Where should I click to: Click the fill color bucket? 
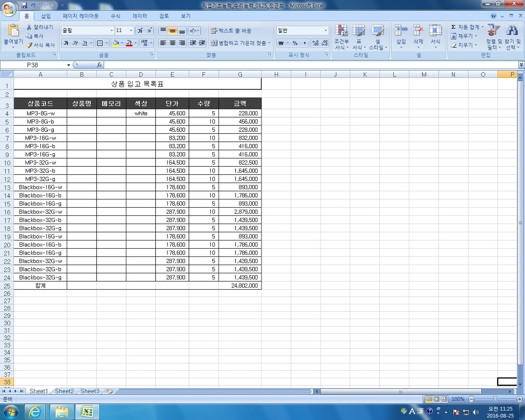(116, 43)
